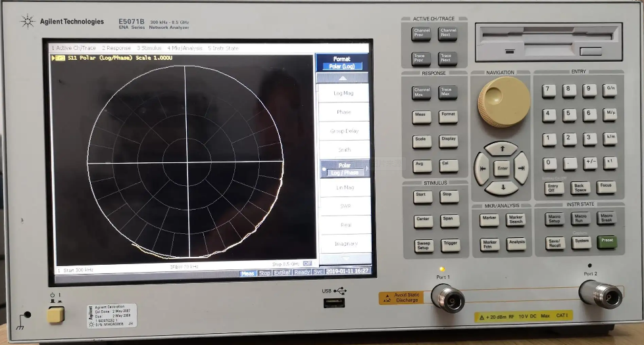
Task: Tap numeric key 5
Action: 569,114
